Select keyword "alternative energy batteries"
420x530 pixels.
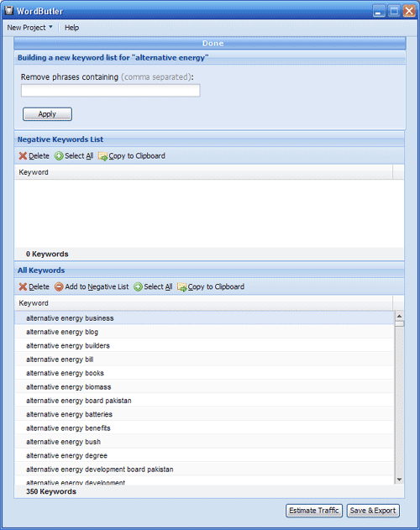[x=204, y=414]
